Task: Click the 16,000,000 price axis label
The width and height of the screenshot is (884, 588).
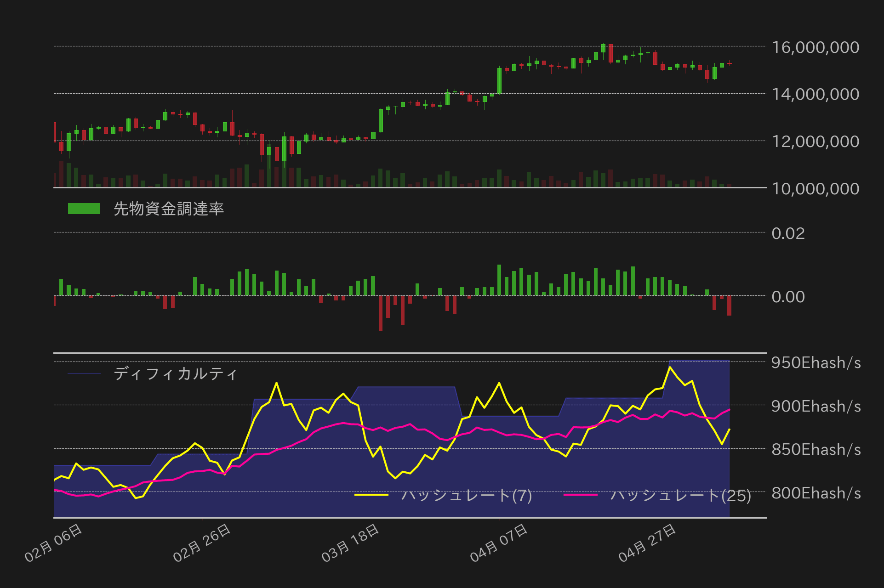Action: [815, 47]
